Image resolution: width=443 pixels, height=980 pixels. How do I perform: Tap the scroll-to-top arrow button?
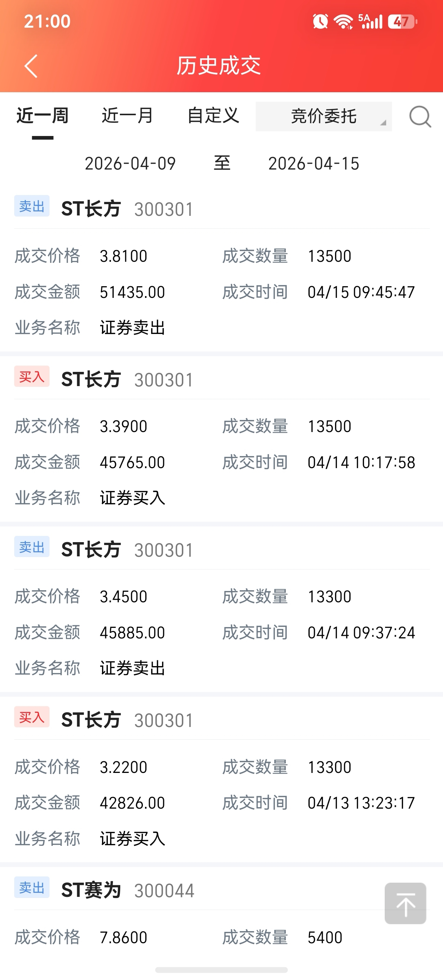405,903
